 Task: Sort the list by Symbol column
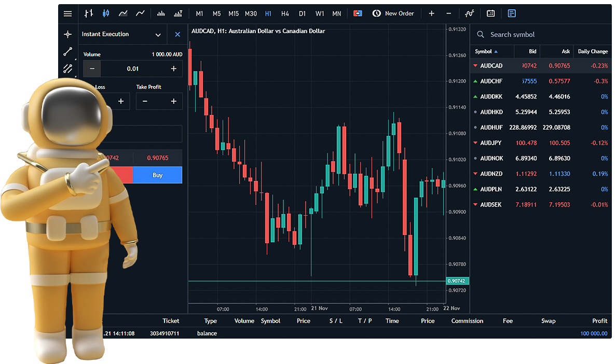(x=486, y=51)
